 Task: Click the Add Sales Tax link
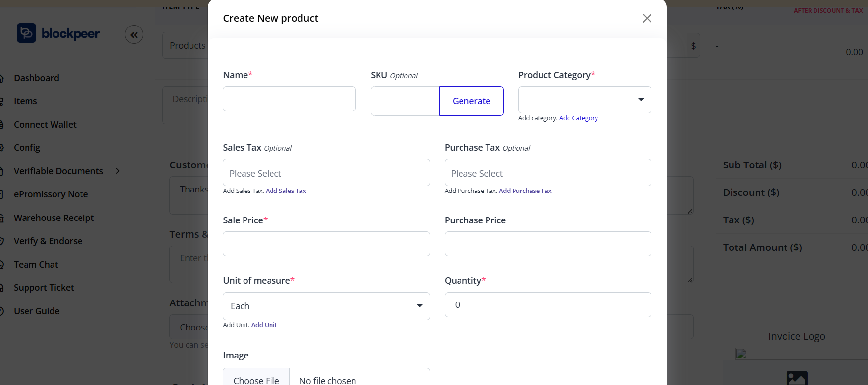click(286, 191)
